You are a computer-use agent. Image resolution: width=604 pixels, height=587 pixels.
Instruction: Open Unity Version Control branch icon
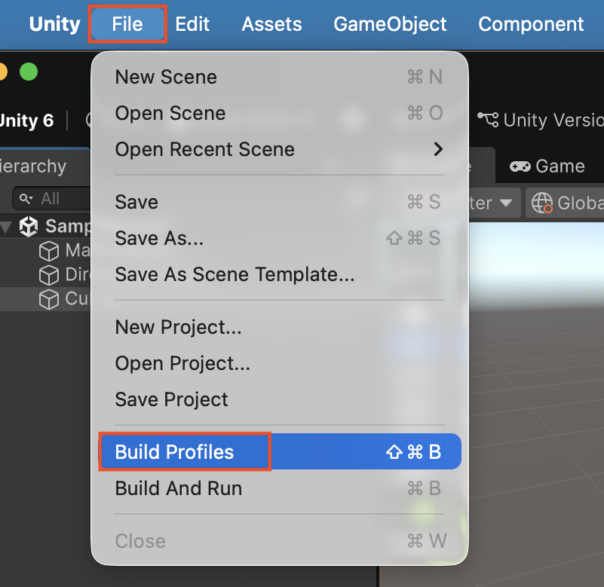point(488,120)
